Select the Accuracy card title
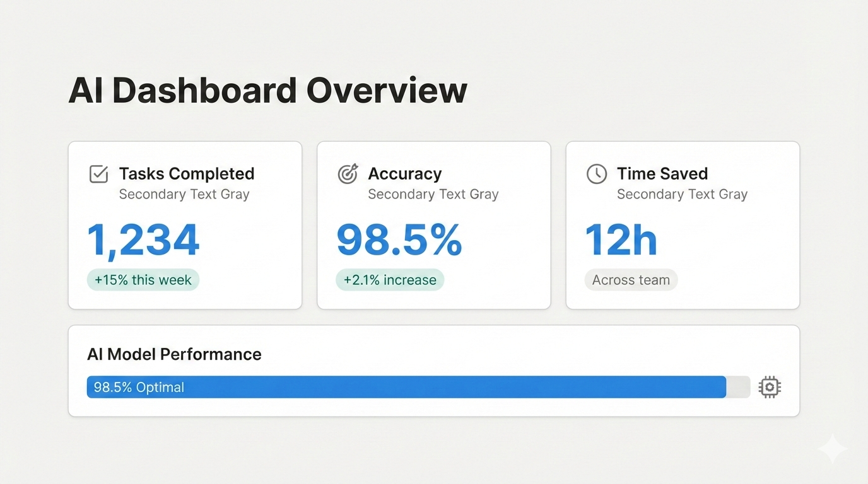The image size is (868, 484). (405, 173)
